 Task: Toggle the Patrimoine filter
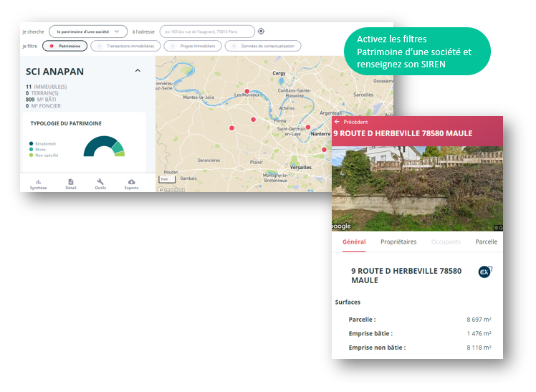(x=65, y=46)
